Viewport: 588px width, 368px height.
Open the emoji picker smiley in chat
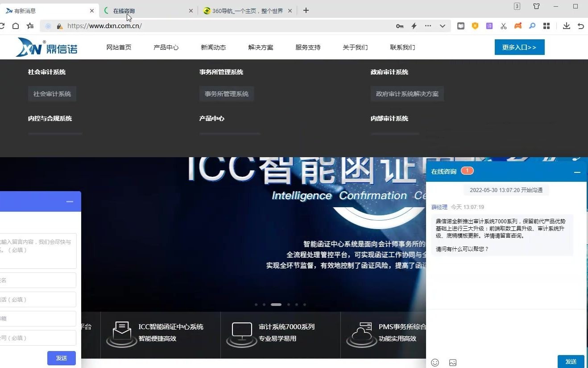pos(435,363)
